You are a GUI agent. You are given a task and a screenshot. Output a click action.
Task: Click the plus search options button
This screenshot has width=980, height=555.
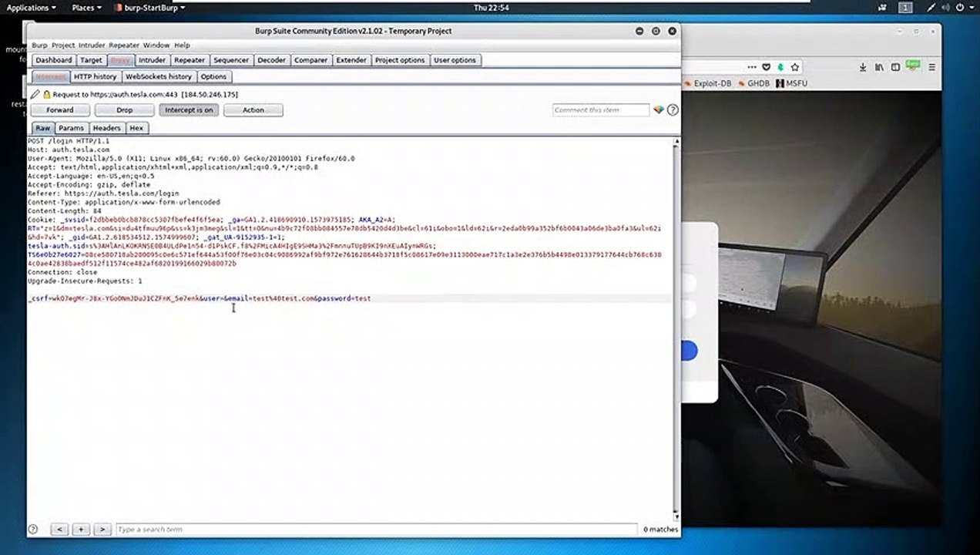[81, 530]
